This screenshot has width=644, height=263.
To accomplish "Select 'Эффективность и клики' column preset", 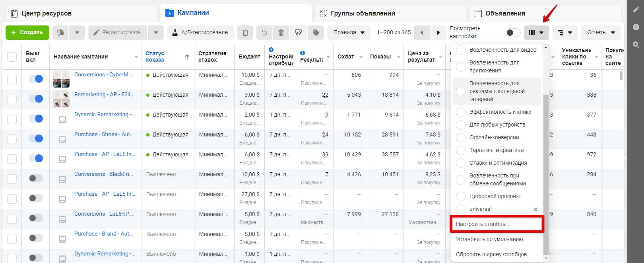I will coord(500,112).
